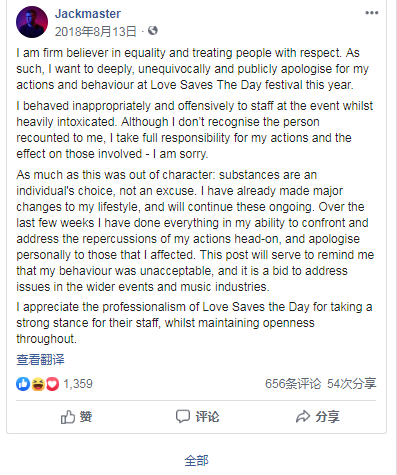Click the laughing face reaction icon
The image size is (397, 475).
pyautogui.click(x=38, y=384)
